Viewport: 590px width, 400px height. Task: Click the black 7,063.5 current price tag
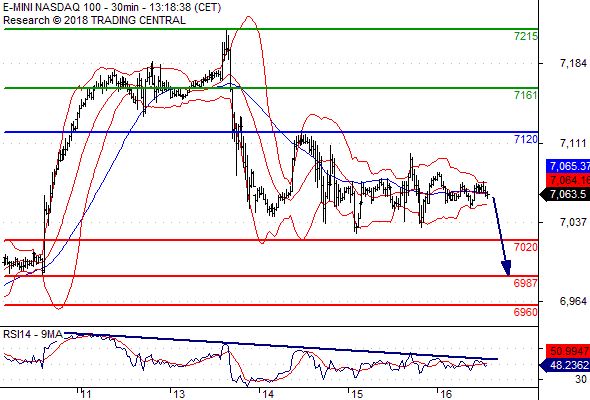click(x=565, y=194)
